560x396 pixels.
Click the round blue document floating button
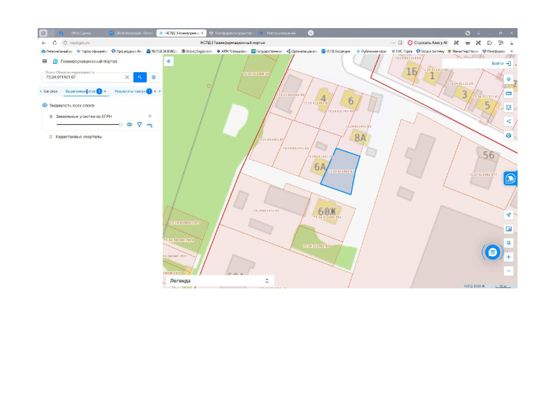[492, 252]
